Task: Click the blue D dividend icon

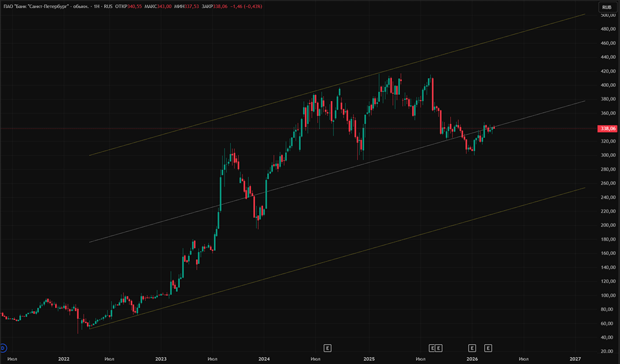Action: click(x=3, y=348)
